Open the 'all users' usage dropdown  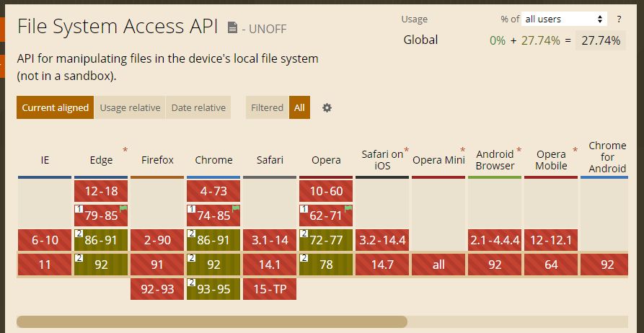(564, 19)
